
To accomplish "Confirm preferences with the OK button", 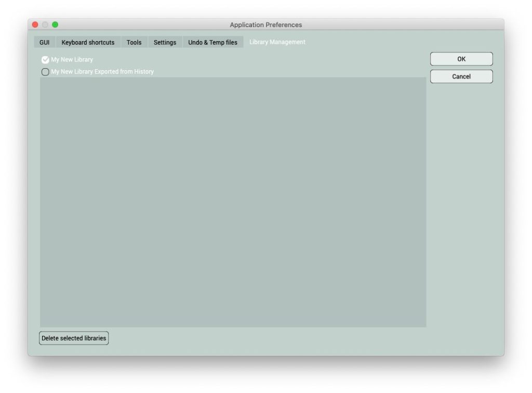I will pos(461,59).
